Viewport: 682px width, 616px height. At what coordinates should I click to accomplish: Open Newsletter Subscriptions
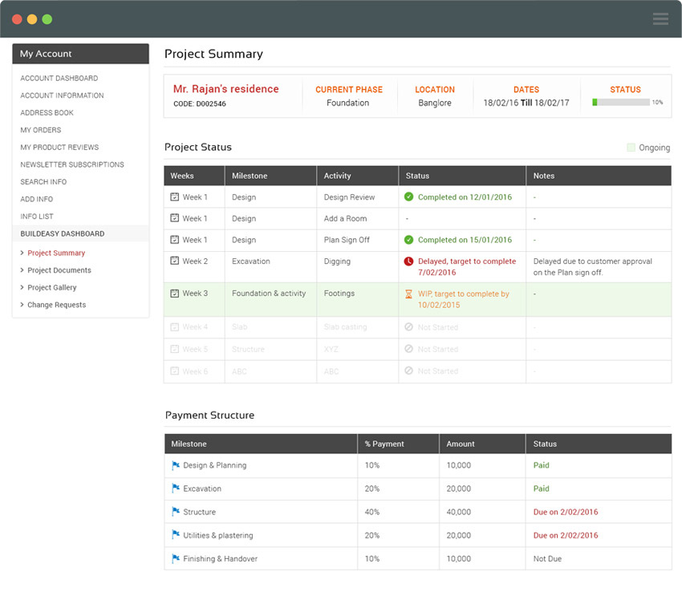pyautogui.click(x=72, y=164)
